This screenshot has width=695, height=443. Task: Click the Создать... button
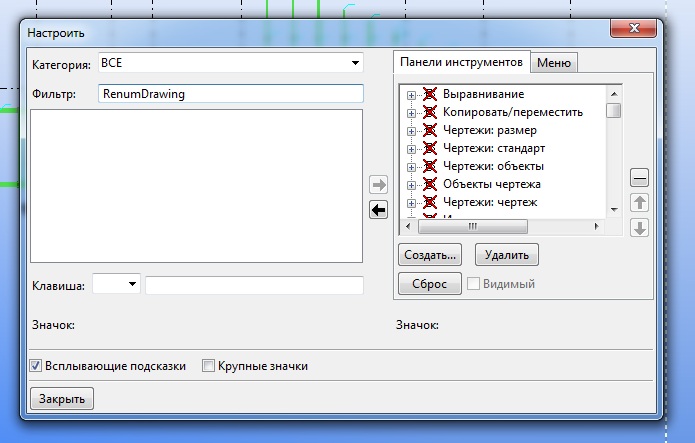430,255
